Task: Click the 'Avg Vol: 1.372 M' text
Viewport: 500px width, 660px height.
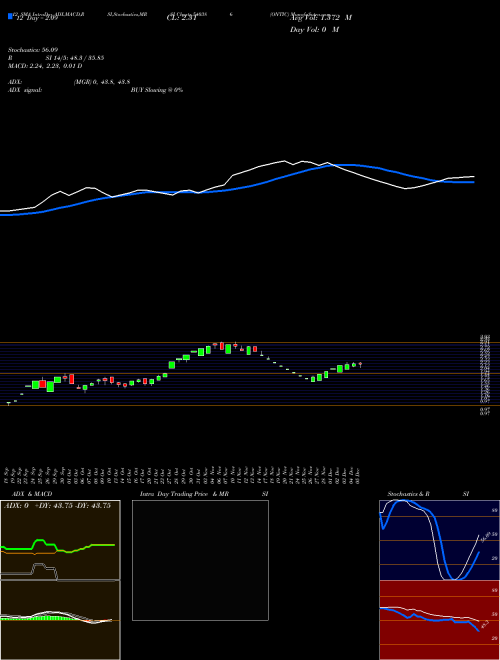Action: (321, 18)
